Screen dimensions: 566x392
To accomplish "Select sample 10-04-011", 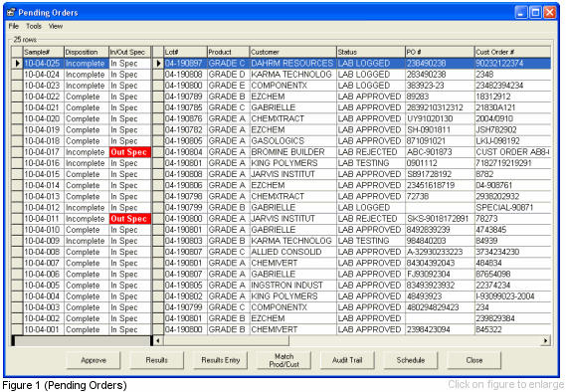I will 44,219.
